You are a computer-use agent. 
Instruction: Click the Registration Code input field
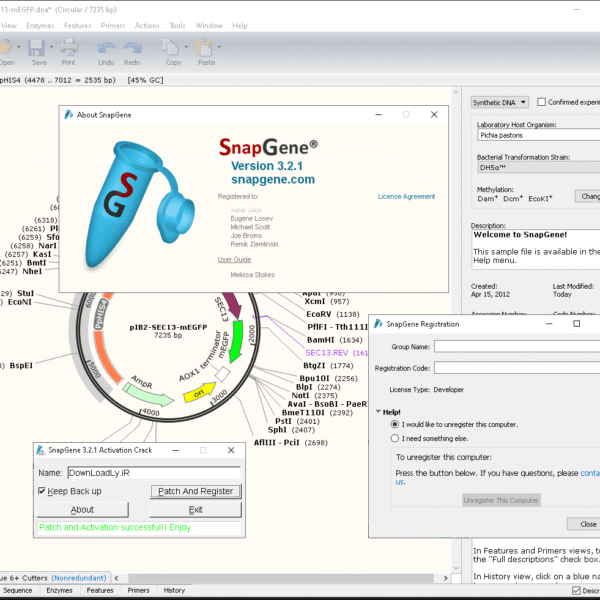tap(517, 368)
